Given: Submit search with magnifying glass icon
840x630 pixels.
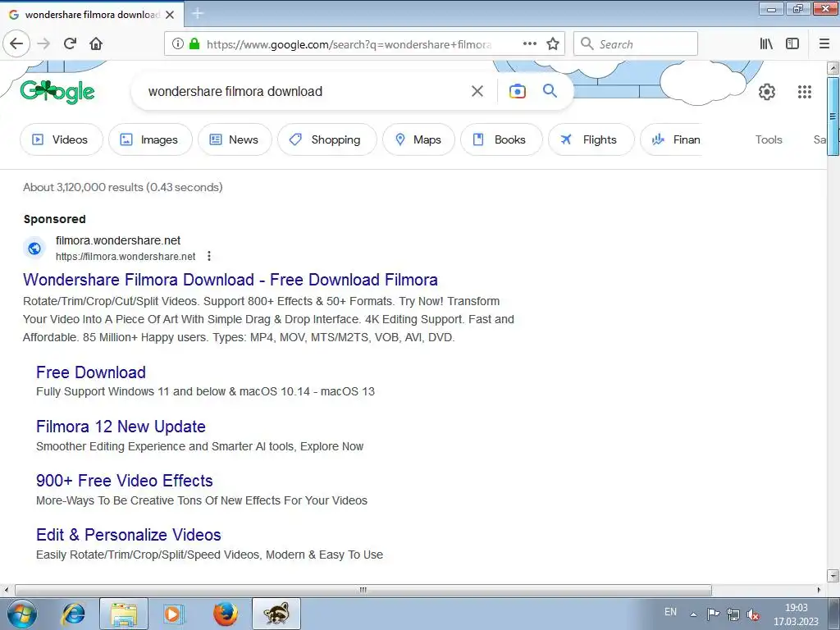Looking at the screenshot, I should coord(550,90).
